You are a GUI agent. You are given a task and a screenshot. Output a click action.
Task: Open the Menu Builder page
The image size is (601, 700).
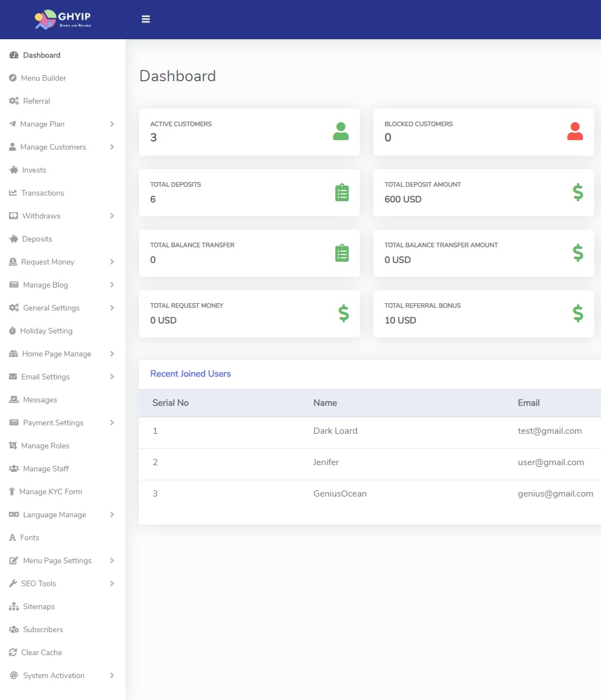click(x=43, y=78)
